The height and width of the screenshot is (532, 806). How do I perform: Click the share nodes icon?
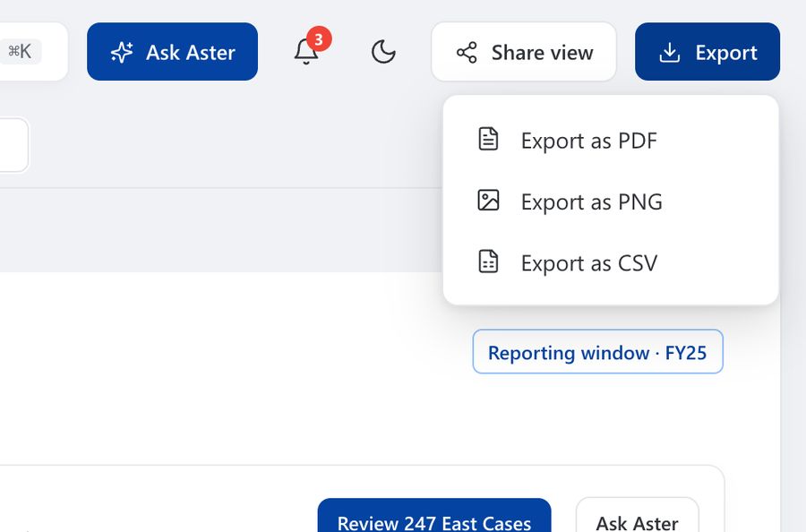(467, 53)
